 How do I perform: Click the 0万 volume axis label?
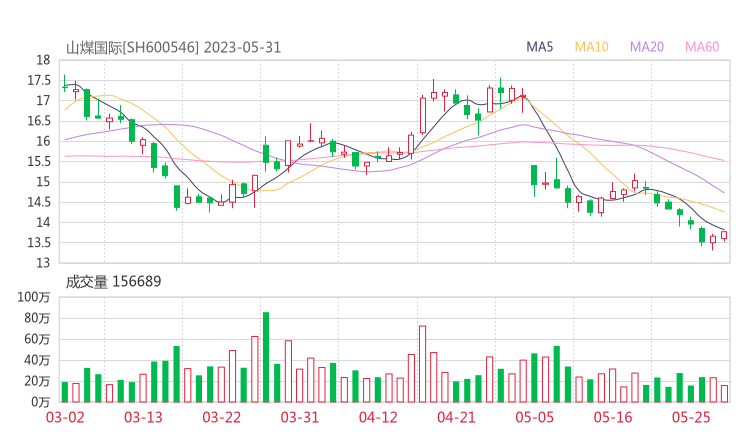(41, 402)
